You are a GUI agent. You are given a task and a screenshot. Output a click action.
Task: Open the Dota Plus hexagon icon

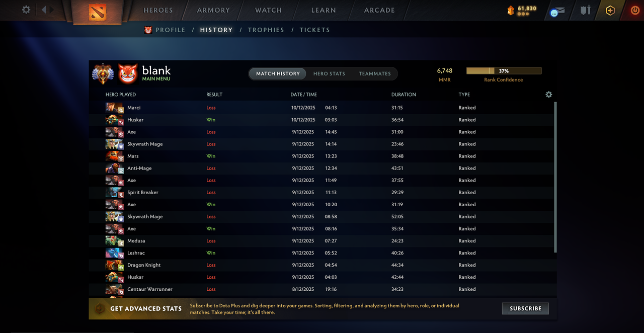(610, 11)
